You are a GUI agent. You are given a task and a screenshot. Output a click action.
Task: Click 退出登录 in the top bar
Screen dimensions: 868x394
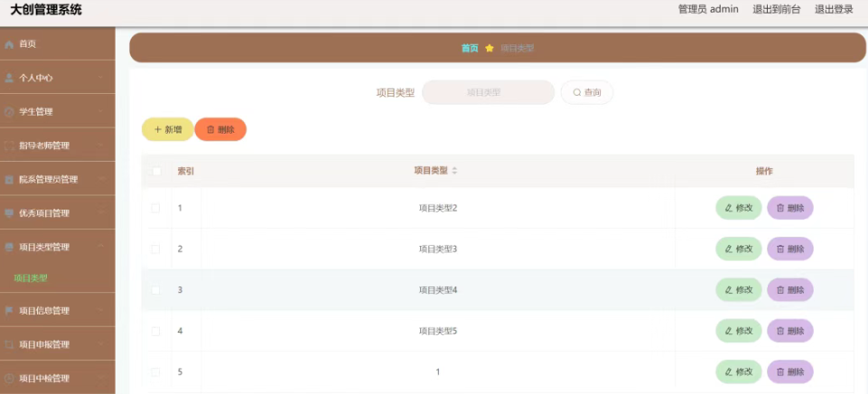click(x=834, y=9)
